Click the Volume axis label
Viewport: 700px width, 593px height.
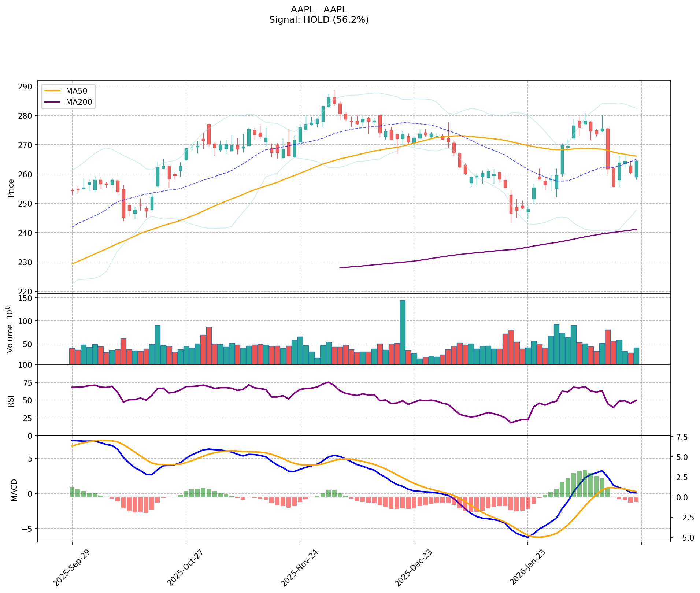click(10, 330)
